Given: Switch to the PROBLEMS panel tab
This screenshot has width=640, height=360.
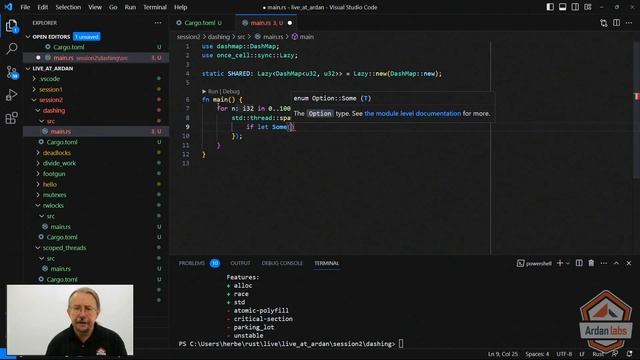Looking at the screenshot, I should 192,263.
